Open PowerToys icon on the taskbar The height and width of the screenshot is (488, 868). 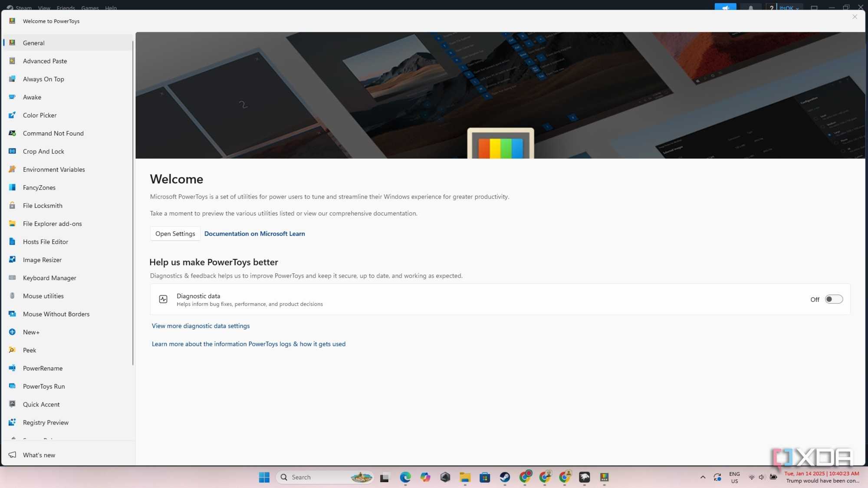[x=604, y=477]
